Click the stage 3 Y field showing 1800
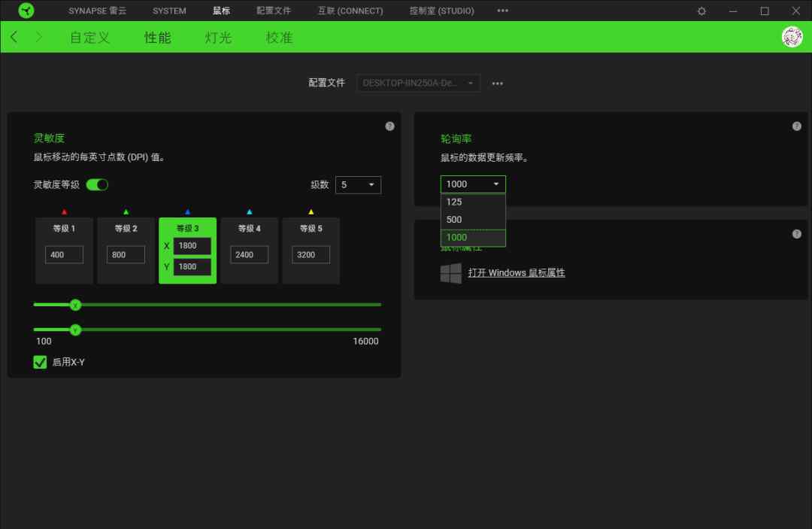The height and width of the screenshot is (529, 812). coord(192,267)
